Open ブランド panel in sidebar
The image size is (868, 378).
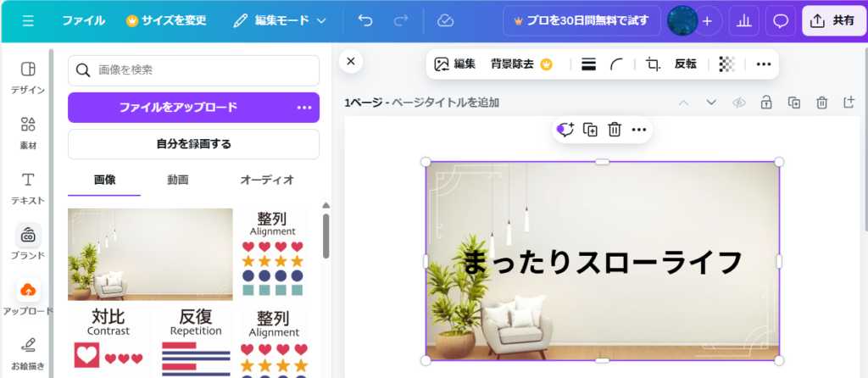(28, 242)
